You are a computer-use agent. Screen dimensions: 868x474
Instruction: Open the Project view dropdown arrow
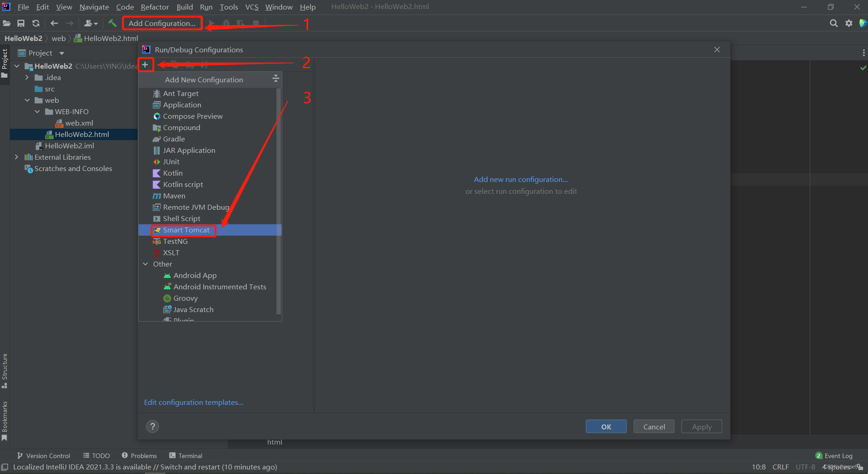pos(62,53)
